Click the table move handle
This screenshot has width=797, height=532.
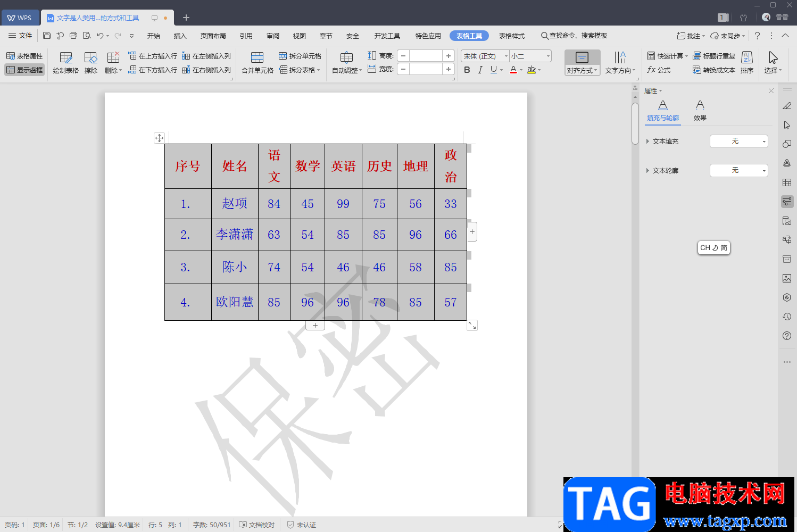[x=159, y=138]
